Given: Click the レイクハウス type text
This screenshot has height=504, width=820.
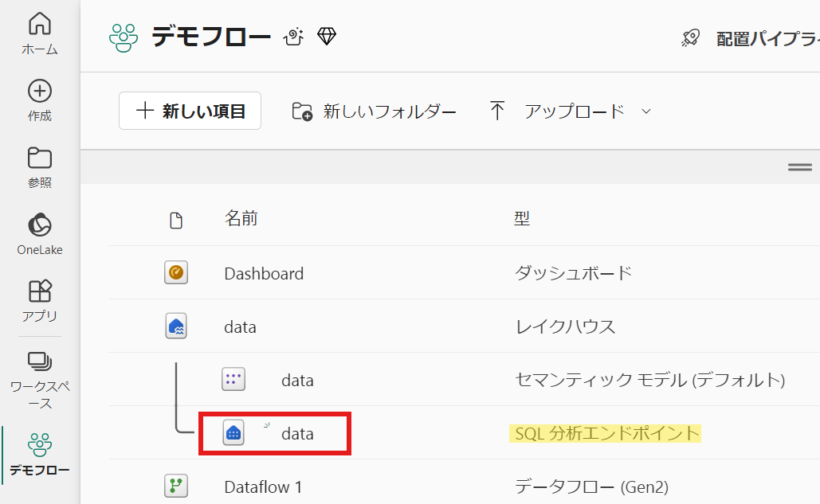Looking at the screenshot, I should tap(565, 327).
